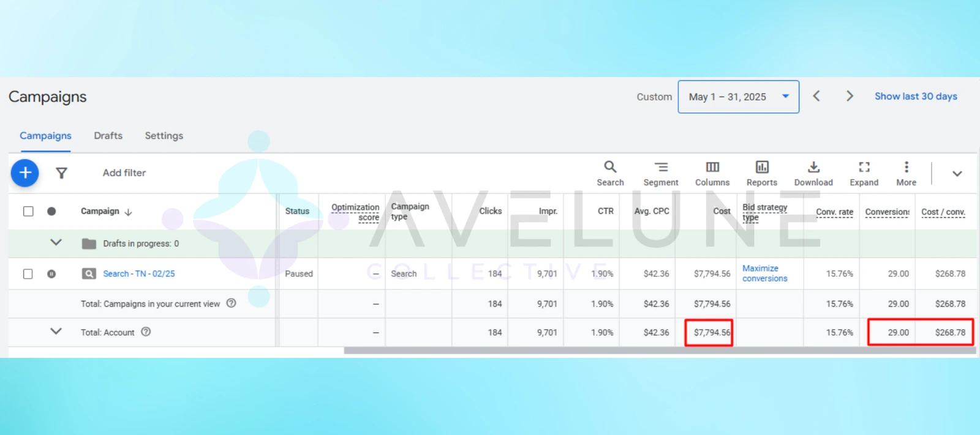Click the Paused status cell

pos(298,273)
